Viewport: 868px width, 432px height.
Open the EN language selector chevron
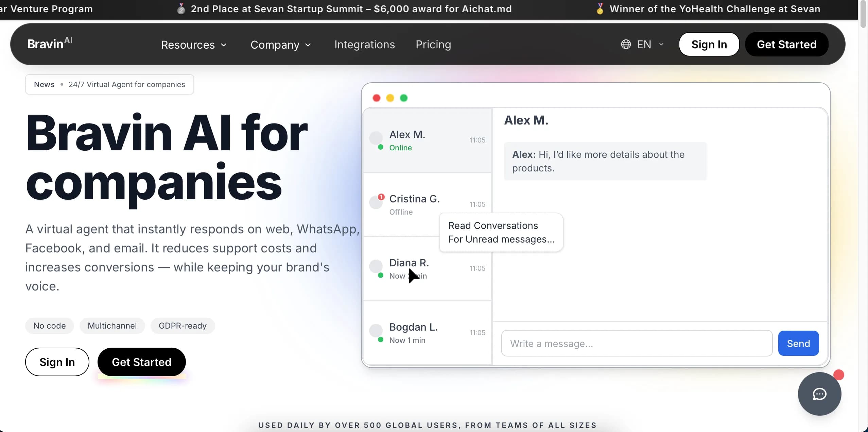tap(661, 45)
